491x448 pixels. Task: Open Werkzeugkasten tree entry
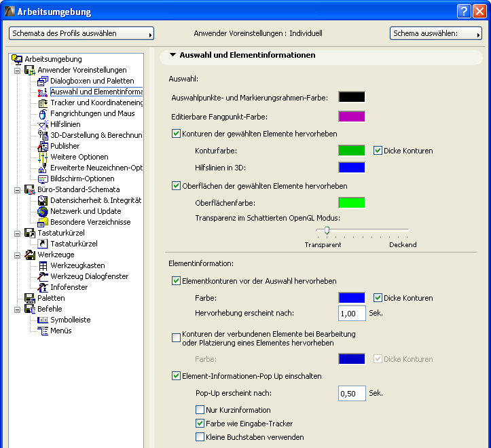(x=77, y=265)
